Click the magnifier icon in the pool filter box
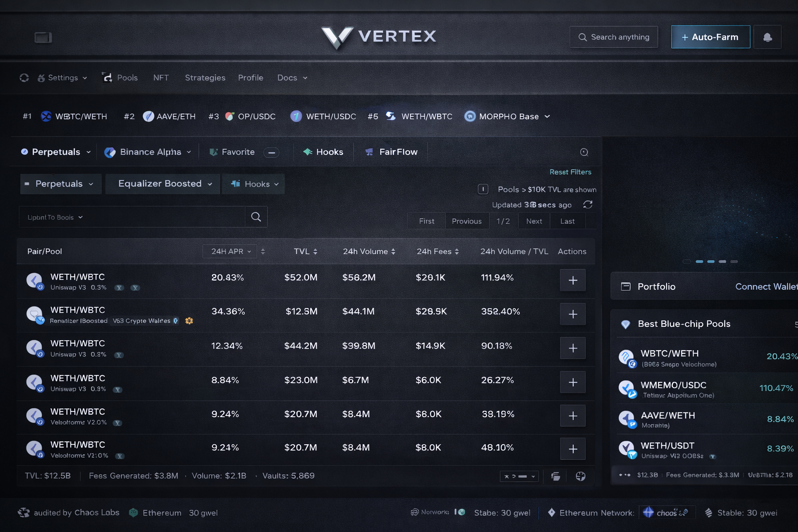 pos(256,217)
